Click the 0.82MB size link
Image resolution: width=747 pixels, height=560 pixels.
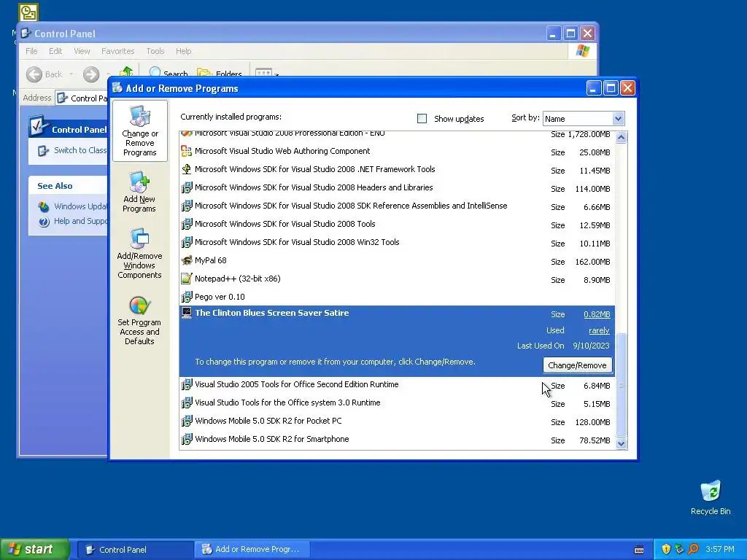pyautogui.click(x=597, y=314)
